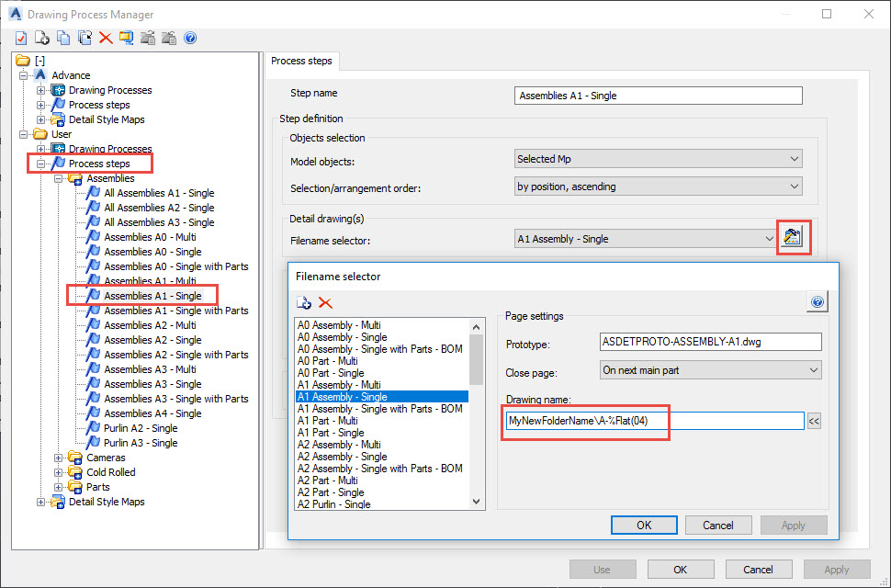This screenshot has width=891, height=588.
Task: Click the checkmark validate toolbar icon
Action: pos(21,38)
